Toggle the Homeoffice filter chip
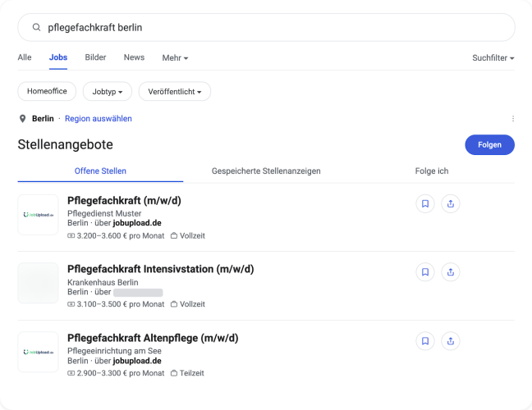 click(47, 91)
